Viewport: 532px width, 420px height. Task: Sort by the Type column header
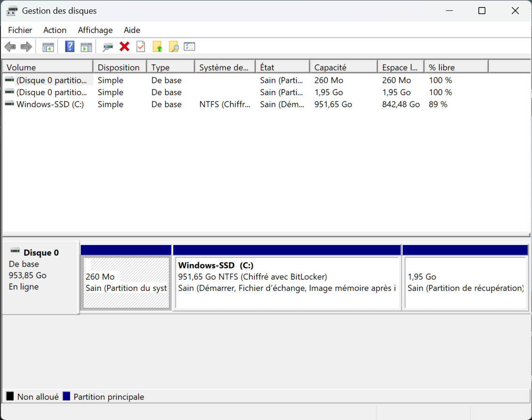171,67
